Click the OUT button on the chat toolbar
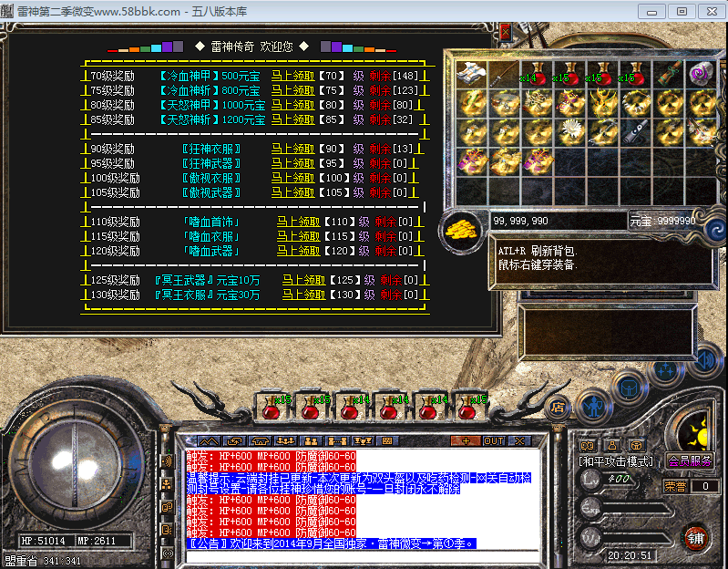The height and width of the screenshot is (569, 728). (x=494, y=440)
